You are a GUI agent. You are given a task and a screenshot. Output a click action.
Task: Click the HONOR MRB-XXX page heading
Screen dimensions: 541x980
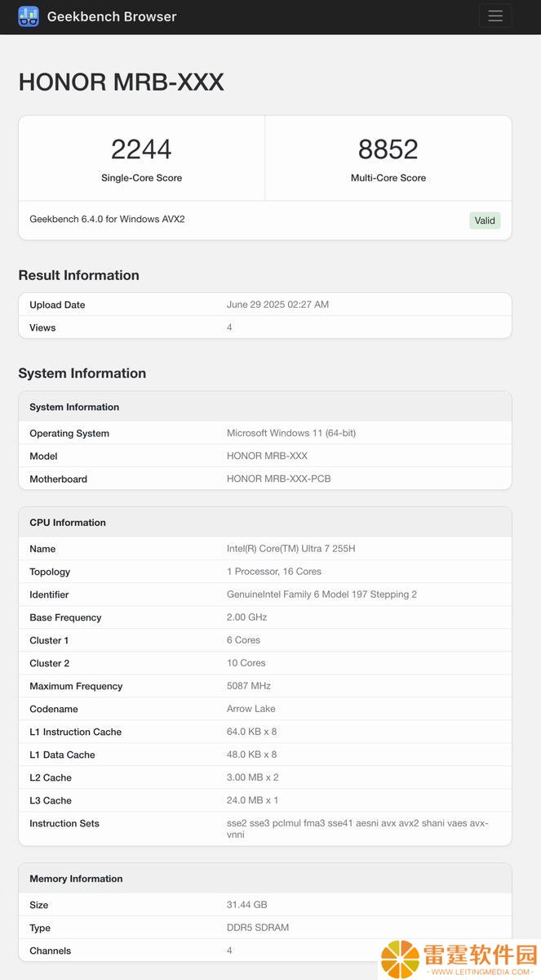(121, 82)
